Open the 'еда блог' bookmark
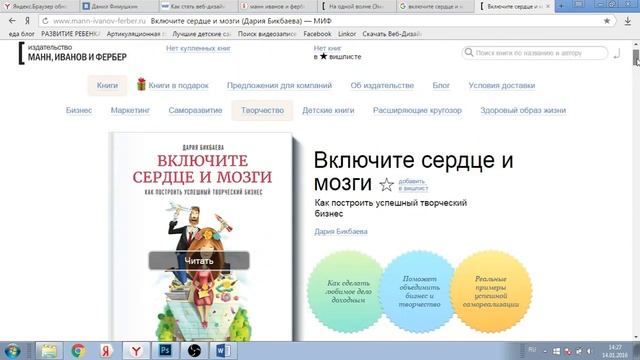 22,34
